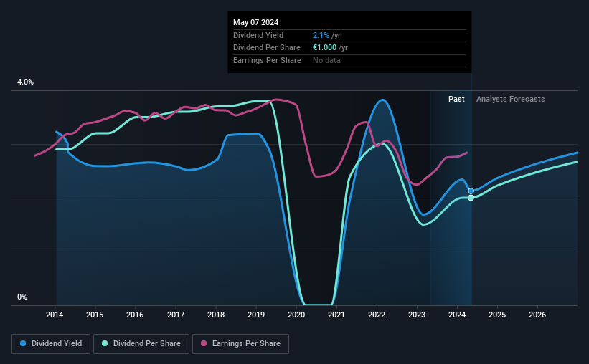The height and width of the screenshot is (364, 589).
Task: Toggle the Dividend Yield legend button
Action: pos(51,344)
